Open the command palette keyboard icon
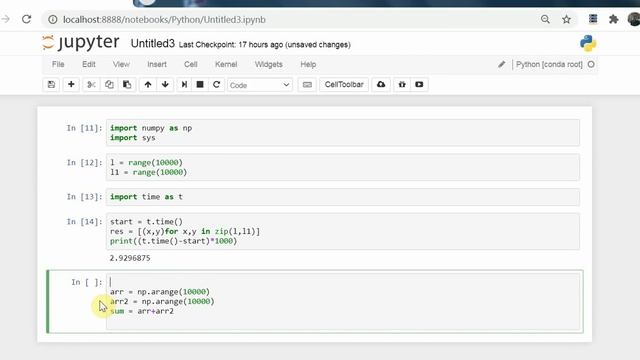640x360 pixels. coord(307,84)
